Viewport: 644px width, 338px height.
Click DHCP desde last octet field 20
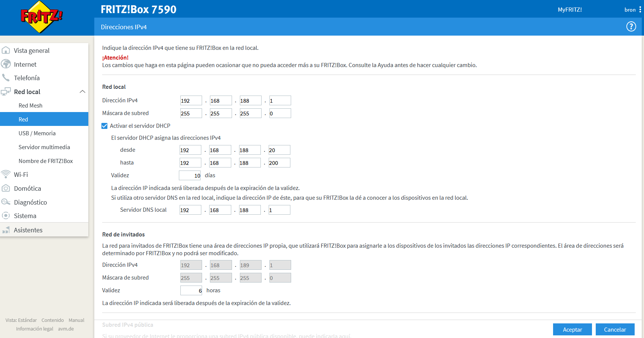279,150
